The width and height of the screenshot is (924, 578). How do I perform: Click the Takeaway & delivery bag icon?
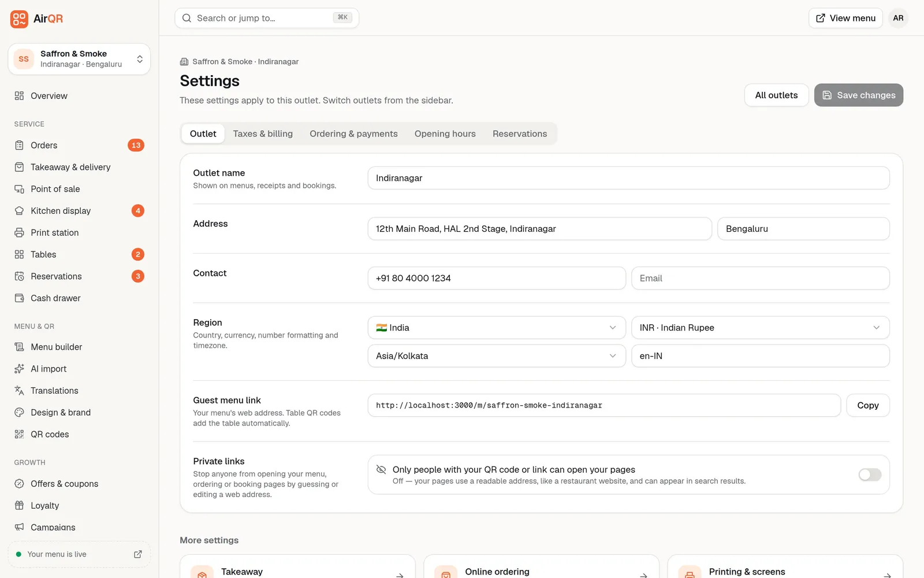19,167
